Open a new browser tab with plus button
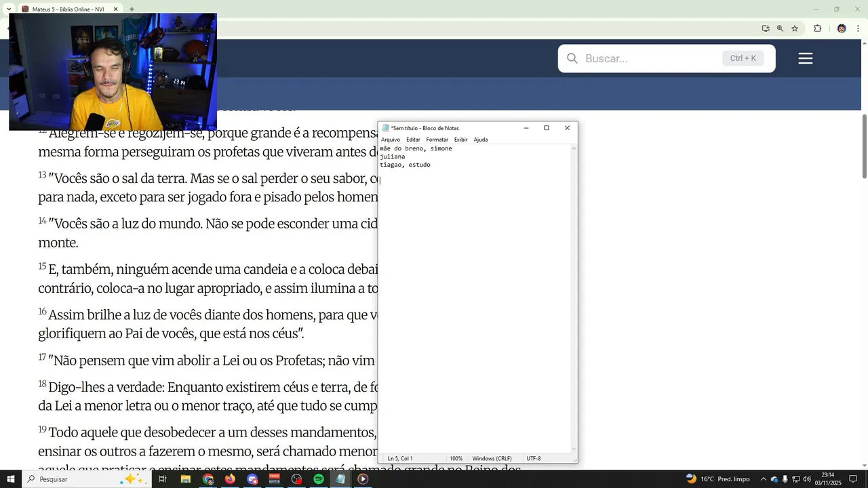868x488 pixels. click(132, 9)
